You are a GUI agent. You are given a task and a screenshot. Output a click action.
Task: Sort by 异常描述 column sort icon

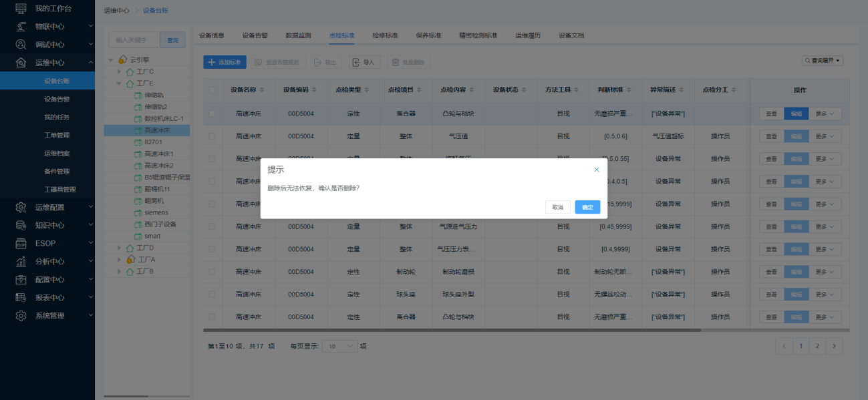pyautogui.click(x=682, y=89)
